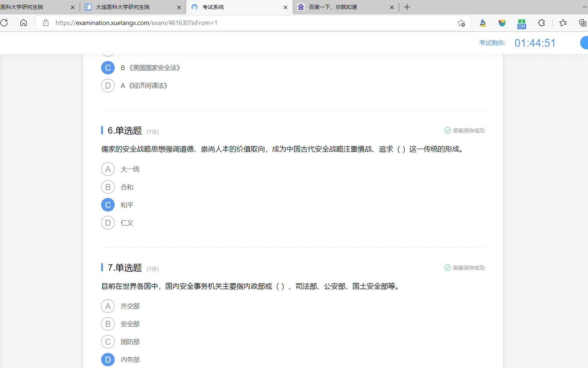Open new tab with plus icon
588x368 pixels.
click(x=407, y=7)
